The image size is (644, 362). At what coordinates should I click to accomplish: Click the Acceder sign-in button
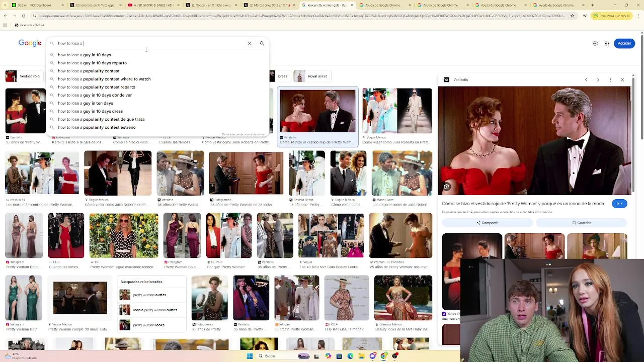[624, 43]
